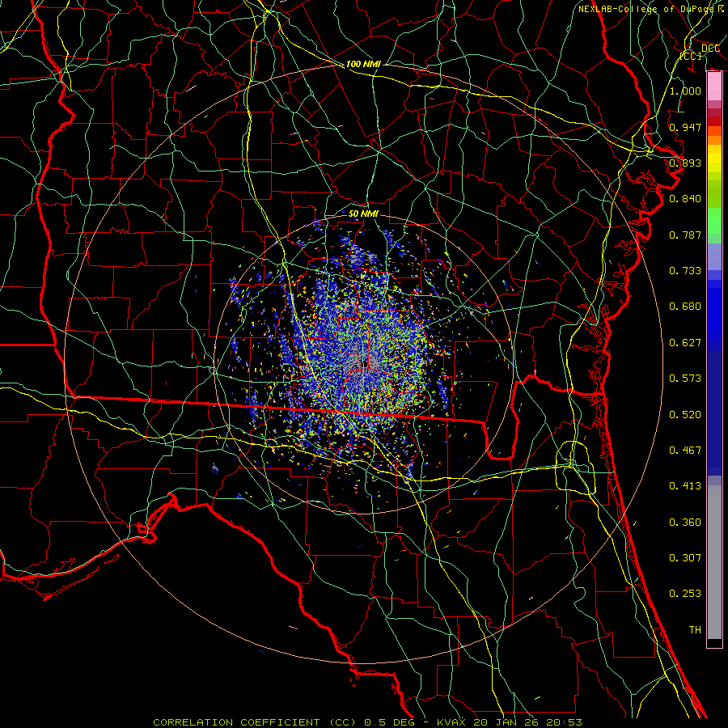Select the 0.787 scale value

(x=685, y=235)
